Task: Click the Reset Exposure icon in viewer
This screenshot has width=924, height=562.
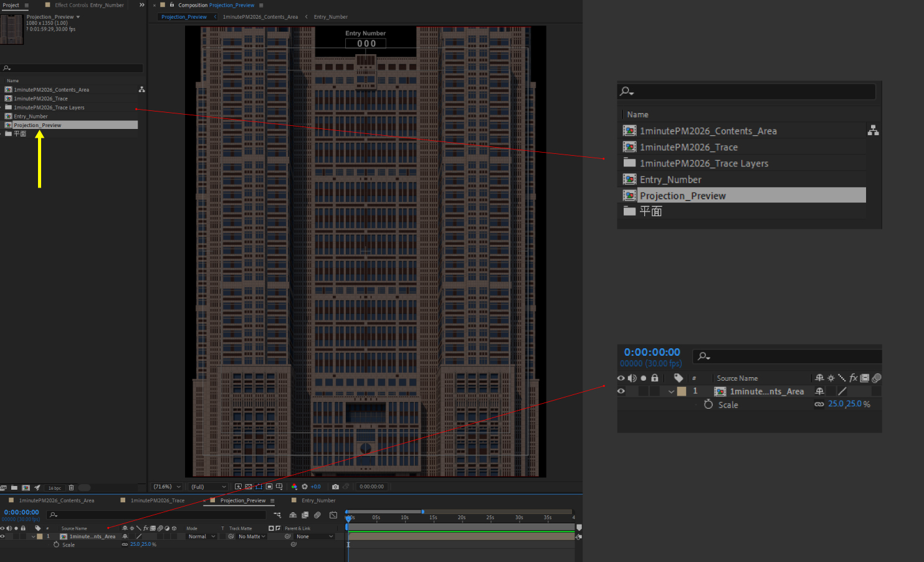Action: [305, 487]
